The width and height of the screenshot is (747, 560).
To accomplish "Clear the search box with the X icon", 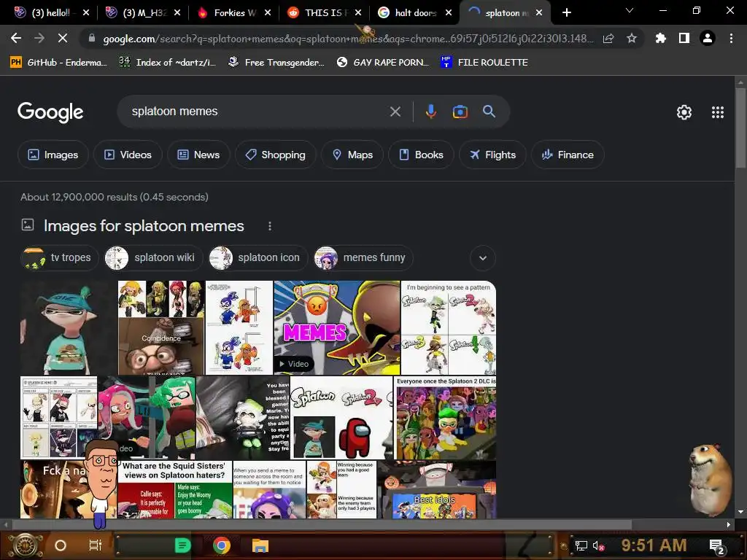I will [395, 112].
